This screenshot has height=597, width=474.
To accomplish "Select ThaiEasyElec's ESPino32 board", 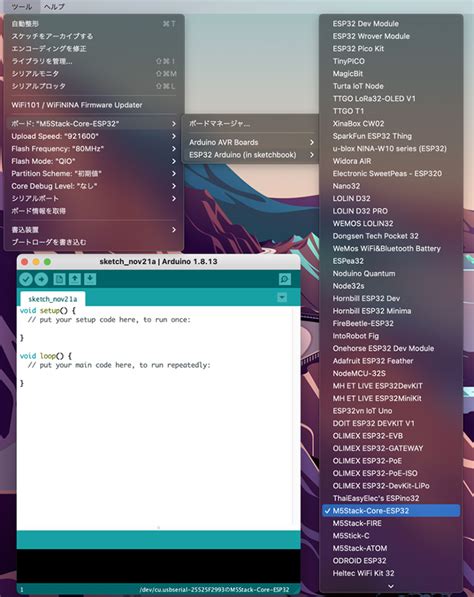I will click(x=391, y=498).
